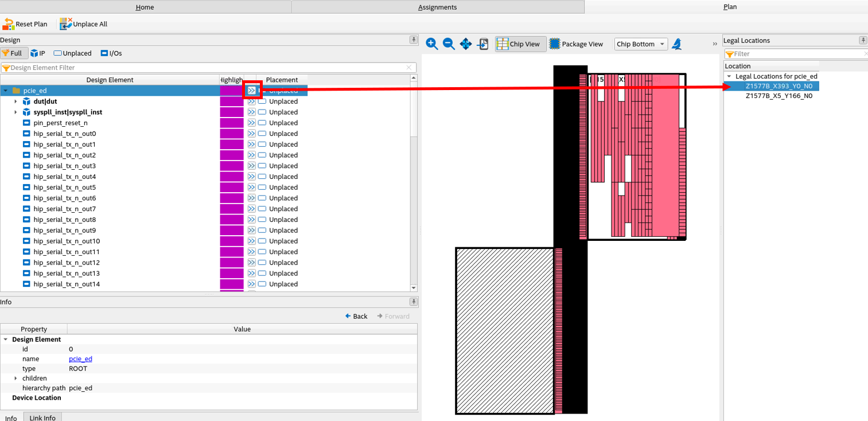Expand the children property row
The image size is (868, 421).
(16, 379)
